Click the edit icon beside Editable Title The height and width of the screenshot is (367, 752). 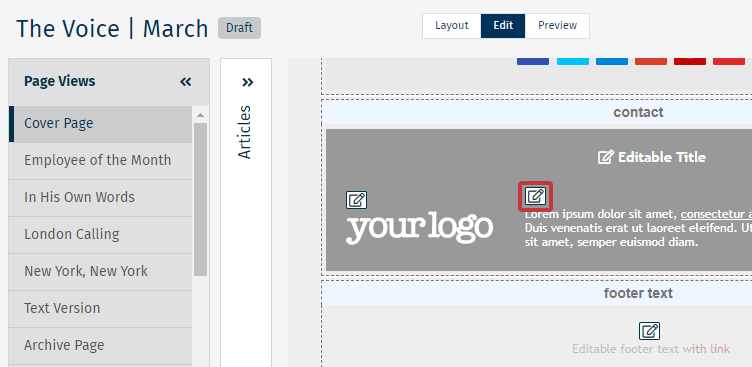[605, 157]
